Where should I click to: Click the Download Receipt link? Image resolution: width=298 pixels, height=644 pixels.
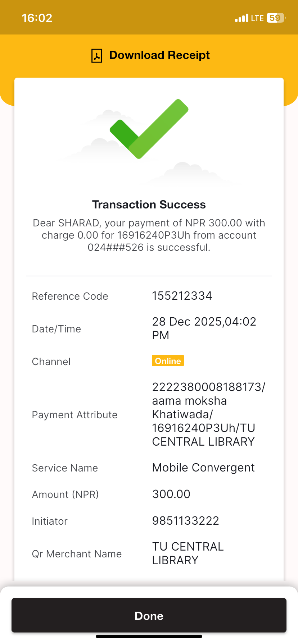pyautogui.click(x=159, y=55)
